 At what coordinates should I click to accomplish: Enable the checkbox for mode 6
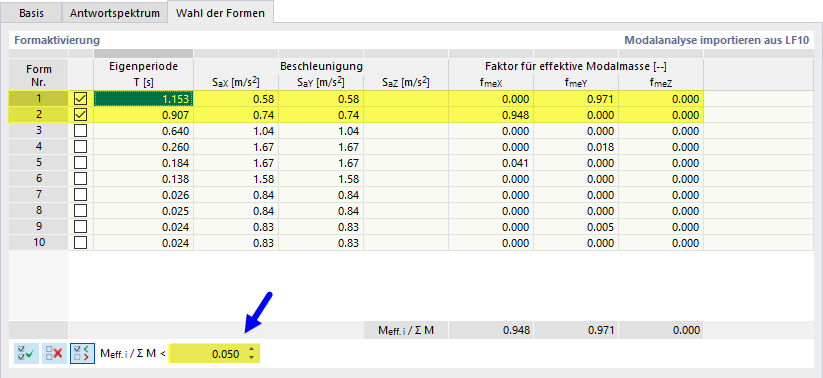click(x=81, y=178)
